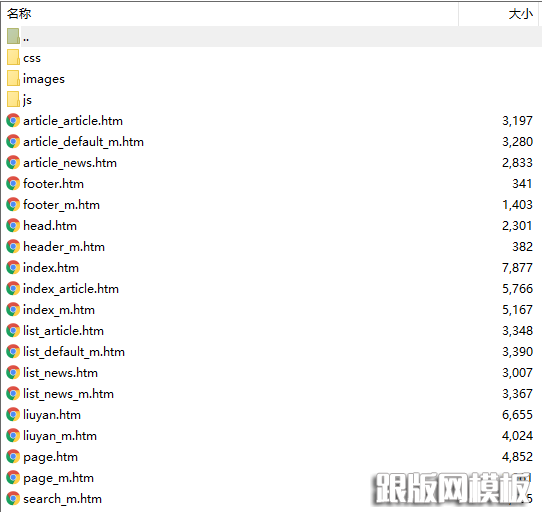This screenshot has width=542, height=512.
Task: Select head.htm in the list
Action: pos(50,226)
